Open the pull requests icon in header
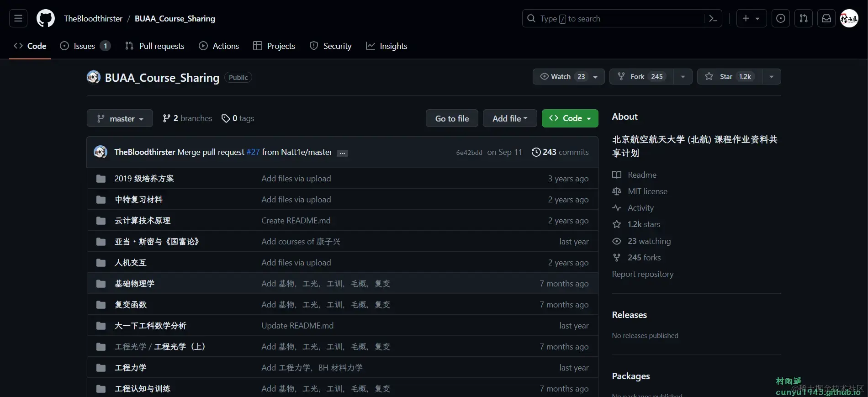 coord(804,18)
